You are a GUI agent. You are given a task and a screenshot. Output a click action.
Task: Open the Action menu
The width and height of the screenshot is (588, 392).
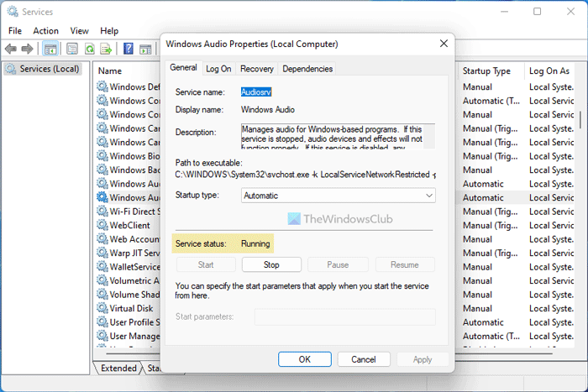(x=45, y=31)
